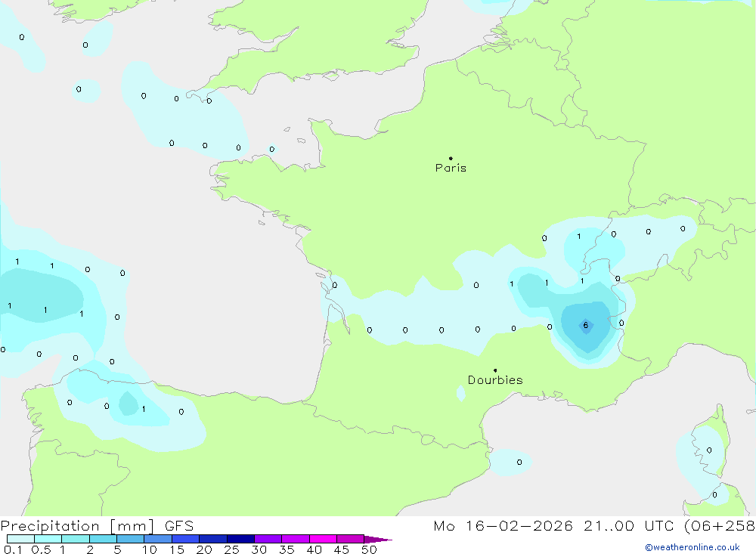Click the '50' legend scale label

pyautogui.click(x=369, y=549)
